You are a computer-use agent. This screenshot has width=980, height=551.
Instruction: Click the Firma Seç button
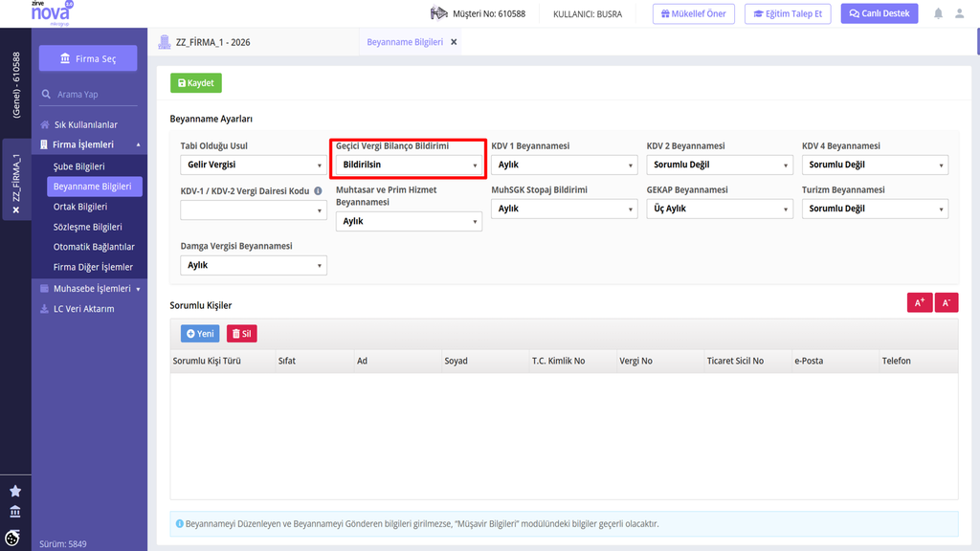tap(88, 58)
